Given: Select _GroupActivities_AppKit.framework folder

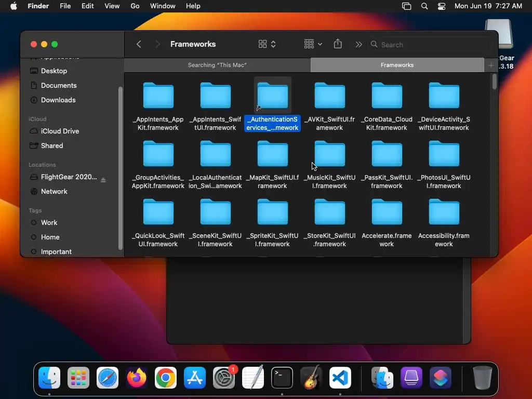Looking at the screenshot, I should click(158, 165).
